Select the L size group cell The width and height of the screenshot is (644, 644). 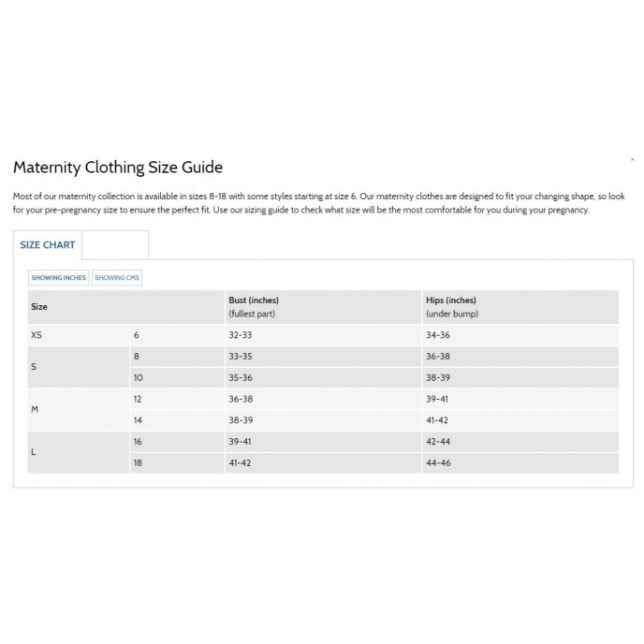pos(79,452)
